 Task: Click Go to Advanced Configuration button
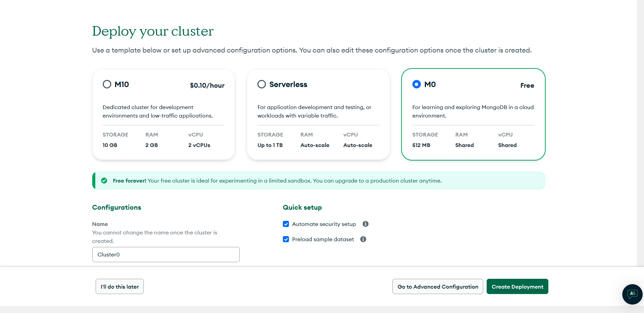pyautogui.click(x=438, y=287)
